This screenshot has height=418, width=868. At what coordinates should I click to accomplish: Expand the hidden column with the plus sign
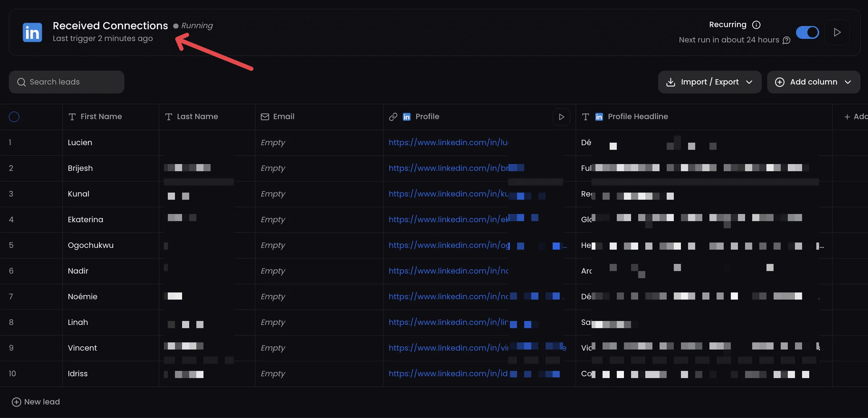847,117
